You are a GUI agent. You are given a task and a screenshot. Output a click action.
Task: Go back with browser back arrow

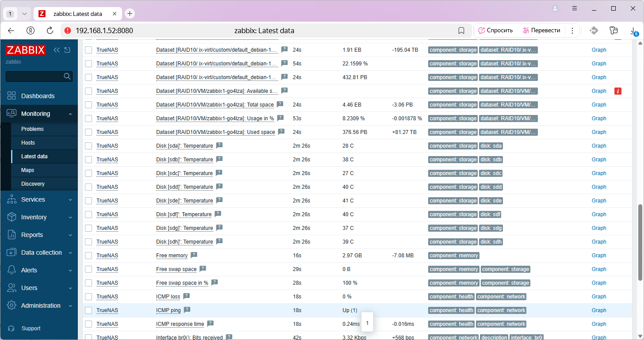click(11, 31)
